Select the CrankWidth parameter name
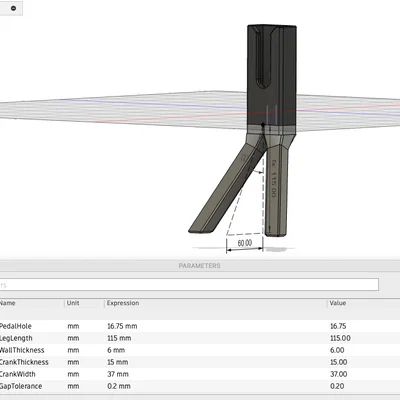The width and height of the screenshot is (400, 400). 18,374
